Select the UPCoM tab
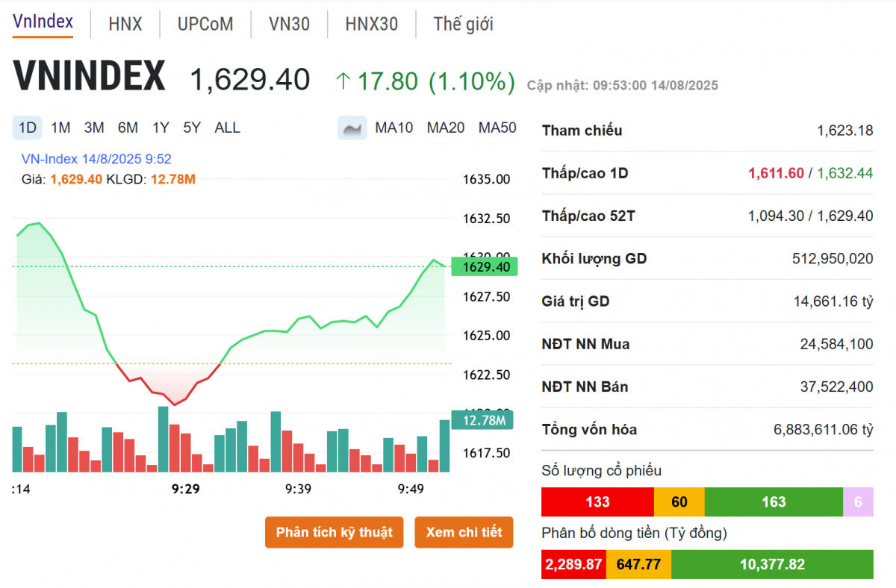Screen dimensions: 896x588 [205, 24]
